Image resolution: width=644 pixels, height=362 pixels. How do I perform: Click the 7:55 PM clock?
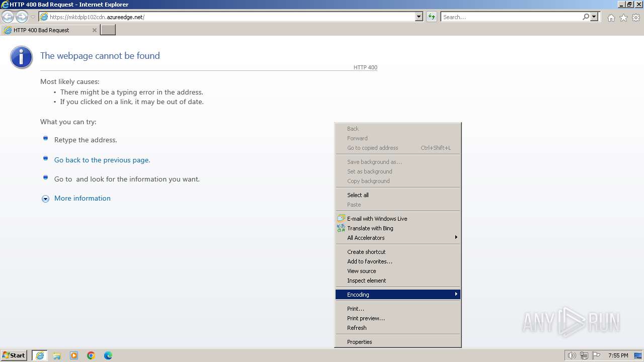pos(618,355)
